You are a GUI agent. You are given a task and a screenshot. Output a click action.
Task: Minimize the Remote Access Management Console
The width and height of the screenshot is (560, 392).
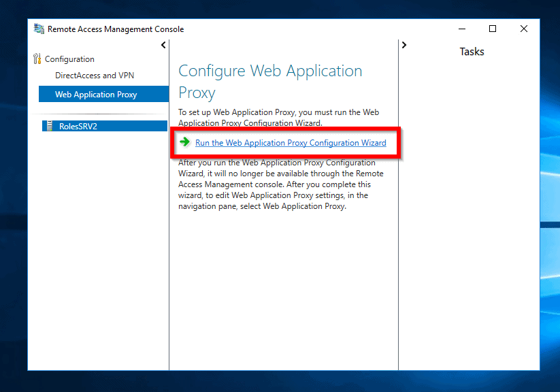pyautogui.click(x=461, y=28)
